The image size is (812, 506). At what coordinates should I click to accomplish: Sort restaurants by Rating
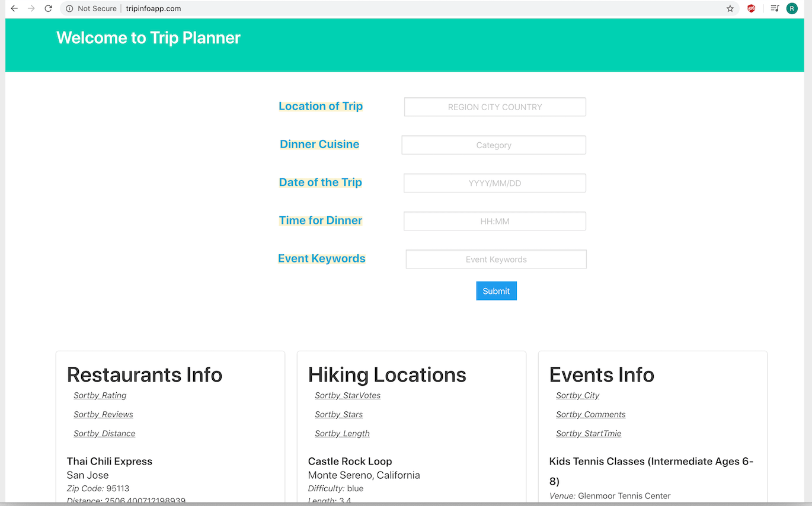click(100, 395)
